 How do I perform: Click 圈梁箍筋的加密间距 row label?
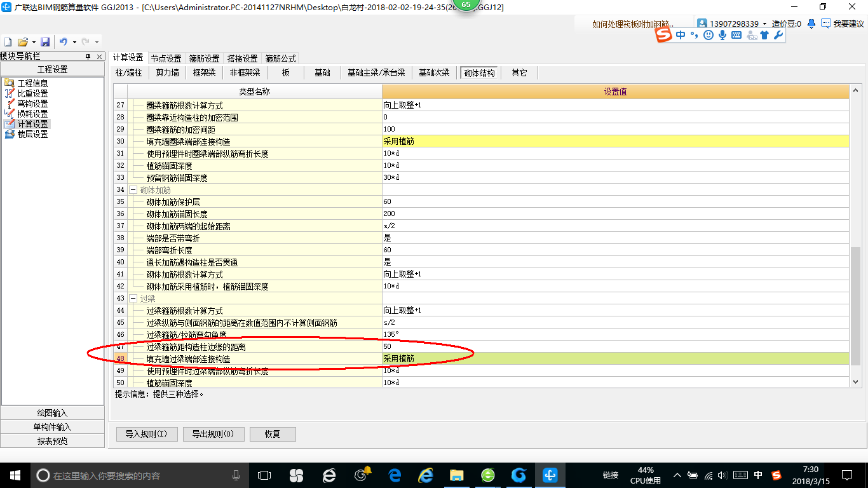pos(180,130)
